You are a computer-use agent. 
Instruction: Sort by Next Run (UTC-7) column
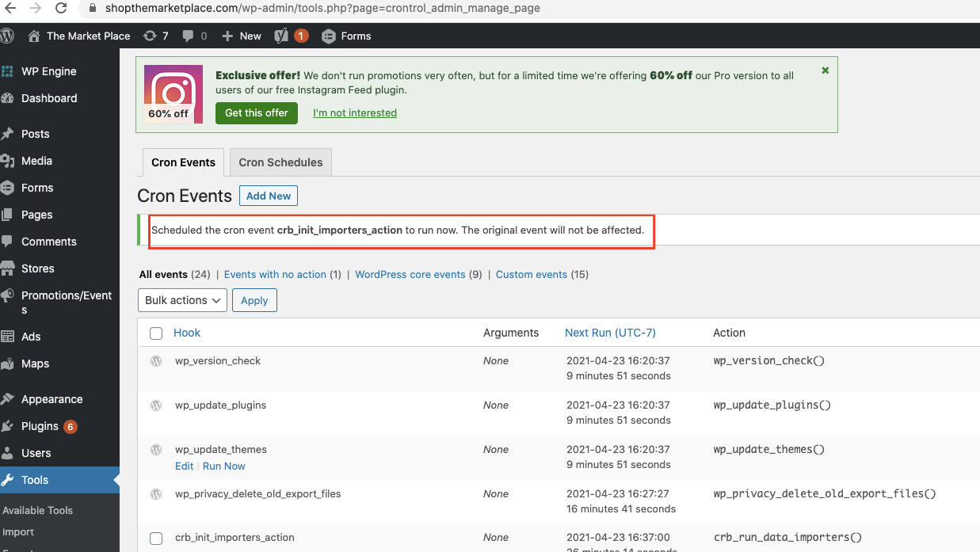pos(610,333)
